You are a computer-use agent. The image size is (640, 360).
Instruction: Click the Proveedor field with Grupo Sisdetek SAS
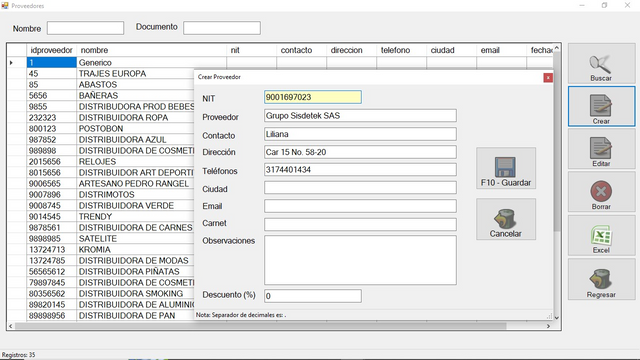(360, 116)
